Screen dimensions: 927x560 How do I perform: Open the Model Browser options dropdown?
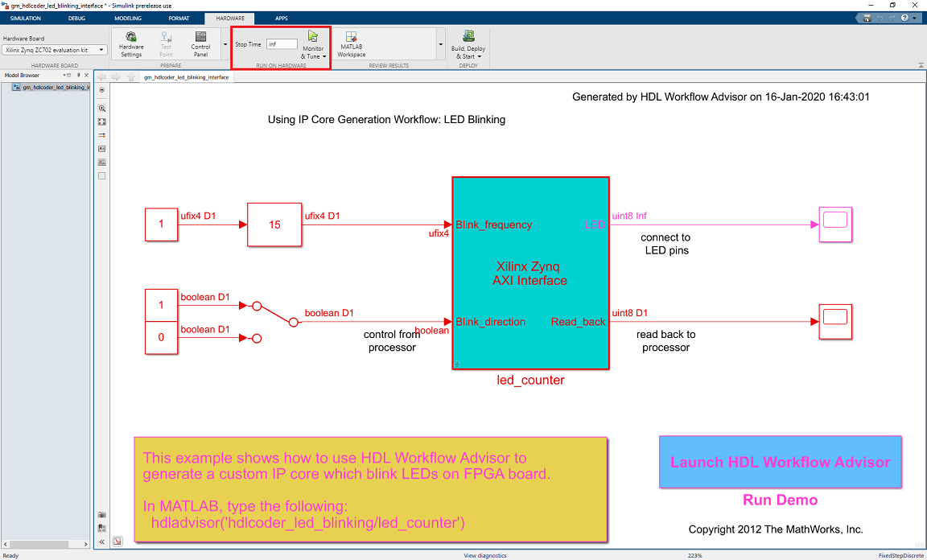click(x=67, y=75)
